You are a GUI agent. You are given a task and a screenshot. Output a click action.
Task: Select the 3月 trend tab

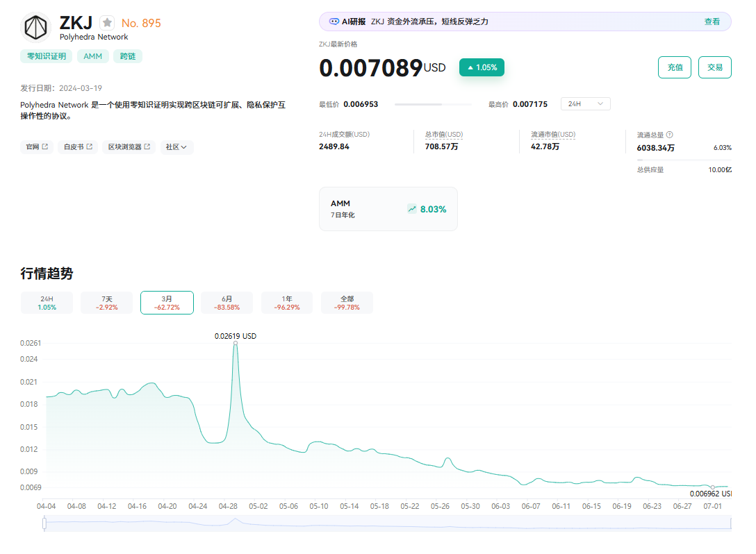point(167,303)
